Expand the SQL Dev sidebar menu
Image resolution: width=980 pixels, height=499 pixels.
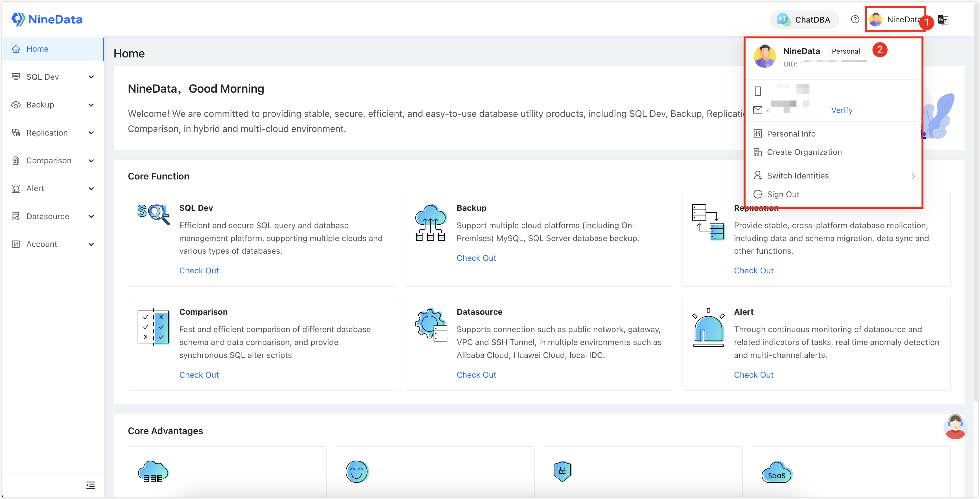91,77
